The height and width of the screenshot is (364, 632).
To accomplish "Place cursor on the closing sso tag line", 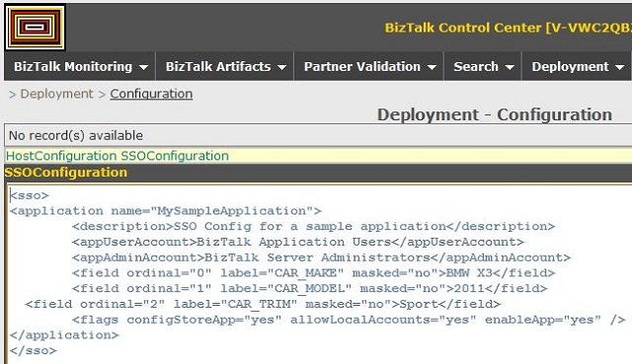I will [x=33, y=351].
